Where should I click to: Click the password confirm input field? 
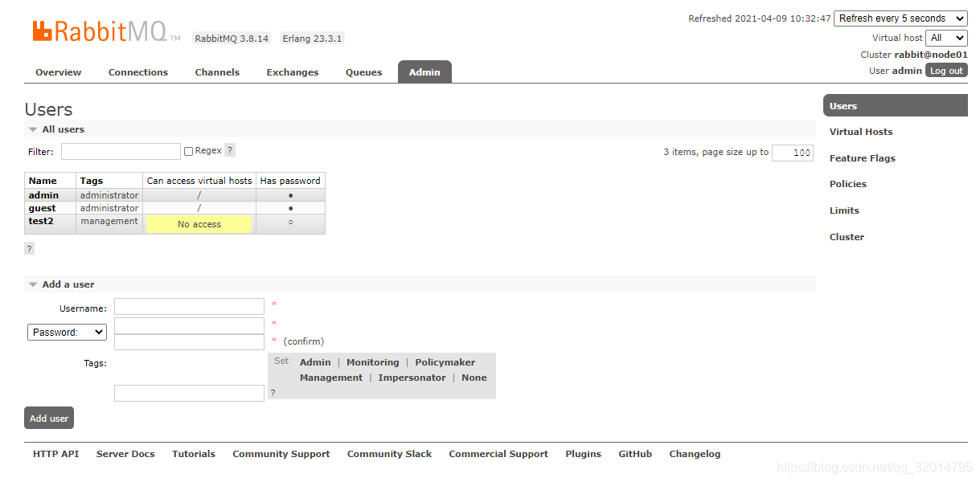click(189, 341)
